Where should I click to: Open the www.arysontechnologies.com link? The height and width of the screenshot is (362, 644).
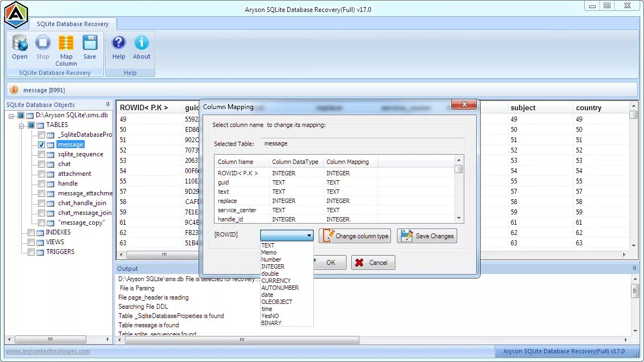tap(48, 351)
